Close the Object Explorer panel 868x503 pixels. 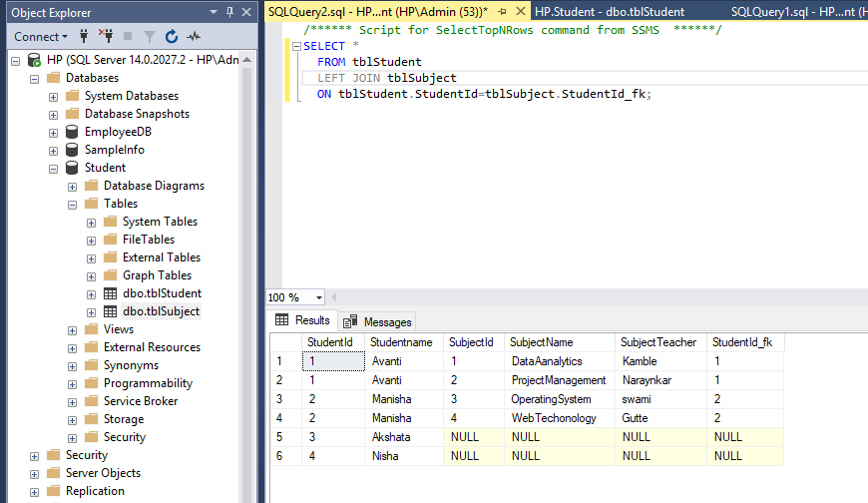246,12
